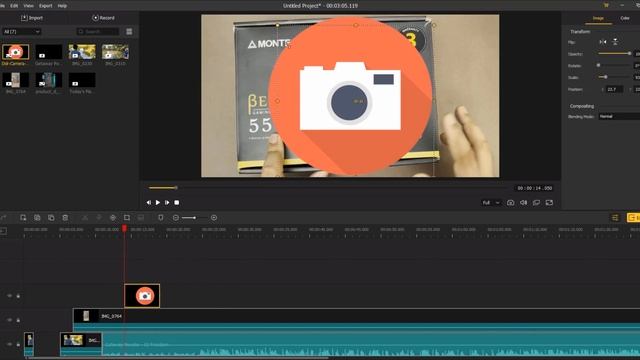Viewport: 640px width, 360px height.
Task: Click the timeline track settings icon
Action: (x=615, y=218)
